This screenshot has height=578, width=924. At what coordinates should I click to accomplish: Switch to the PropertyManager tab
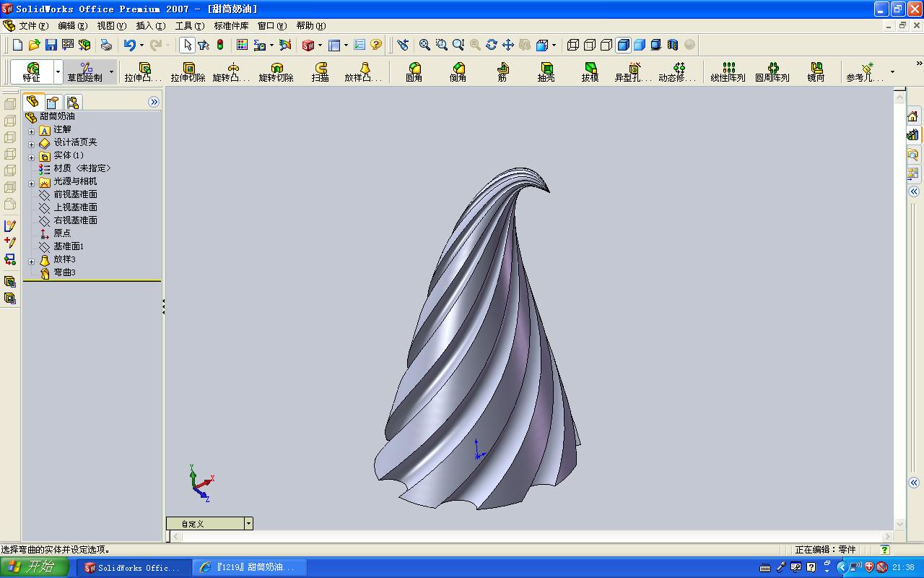pyautogui.click(x=53, y=103)
